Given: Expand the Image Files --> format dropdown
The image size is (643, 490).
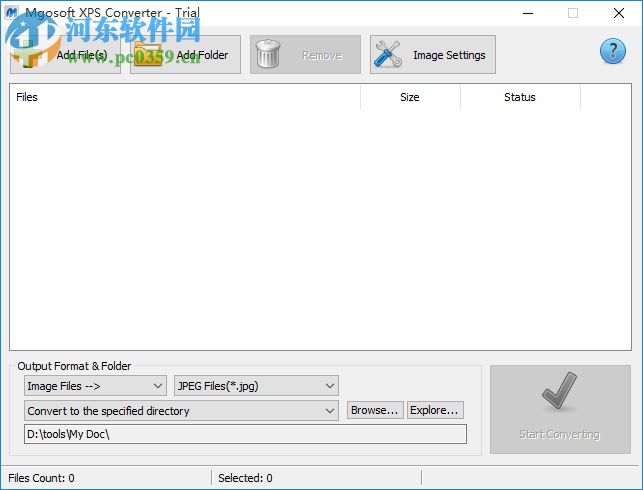Looking at the screenshot, I should (x=95, y=386).
